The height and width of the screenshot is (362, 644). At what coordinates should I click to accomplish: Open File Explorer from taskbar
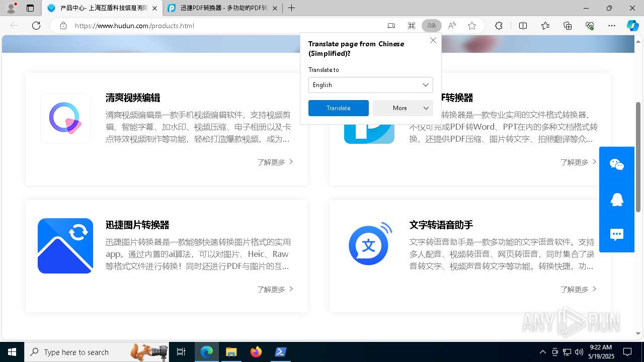click(x=231, y=352)
